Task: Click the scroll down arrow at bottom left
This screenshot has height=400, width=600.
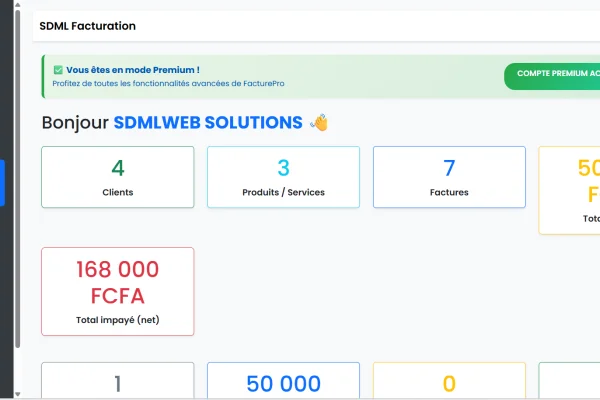Action: click(x=17, y=393)
